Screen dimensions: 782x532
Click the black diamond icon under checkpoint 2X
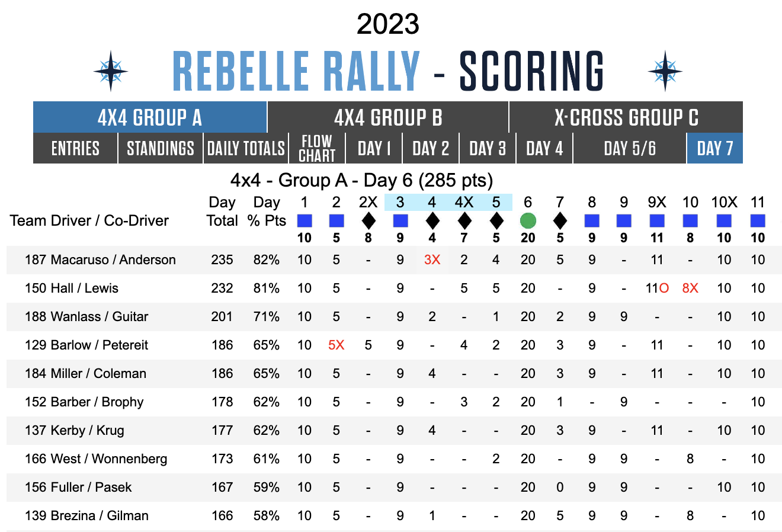tap(368, 220)
